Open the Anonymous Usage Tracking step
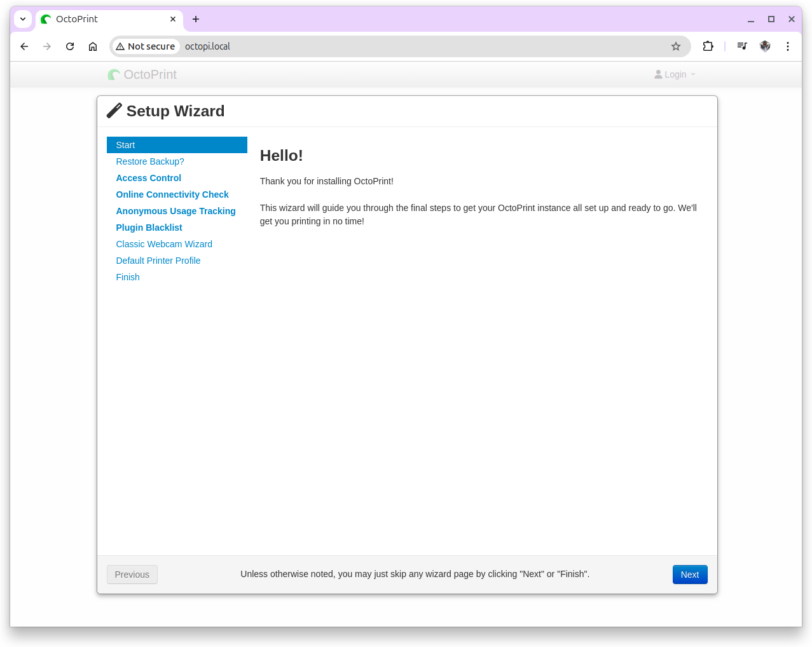The height and width of the screenshot is (647, 812). tap(176, 211)
